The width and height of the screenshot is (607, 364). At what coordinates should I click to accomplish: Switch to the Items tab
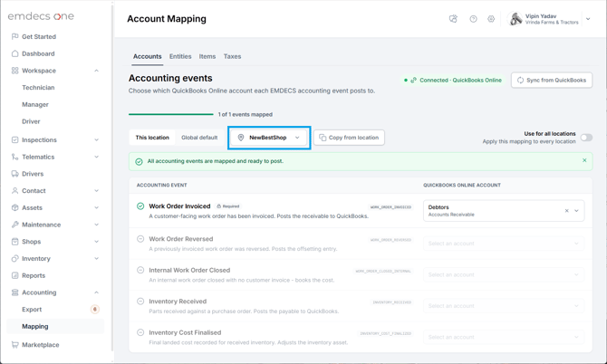(x=207, y=56)
